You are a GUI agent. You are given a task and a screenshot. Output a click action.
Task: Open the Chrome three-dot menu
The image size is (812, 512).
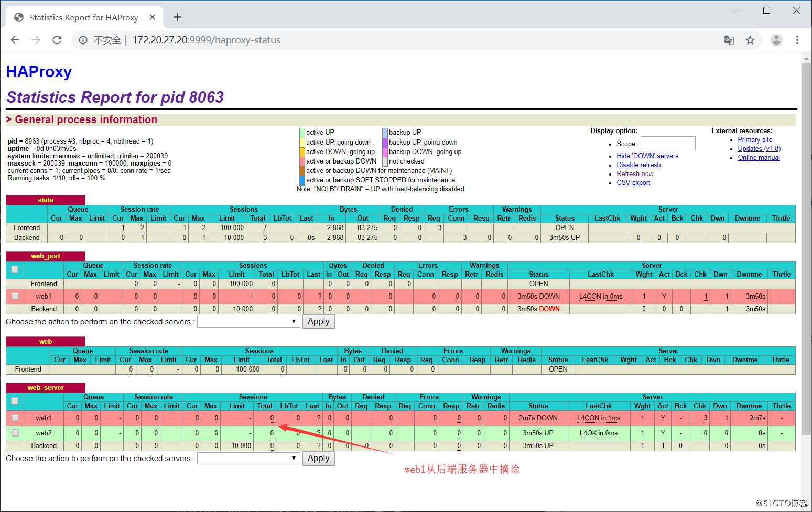(x=797, y=40)
